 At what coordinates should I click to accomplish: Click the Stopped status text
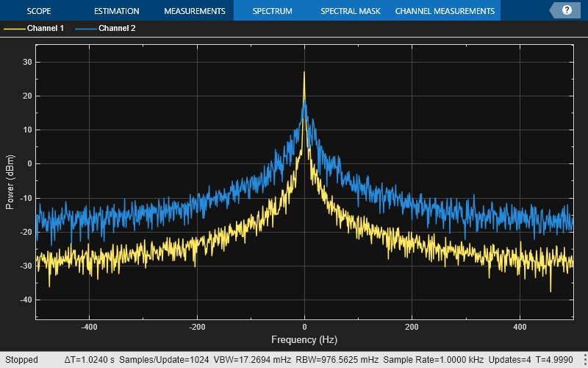point(21,360)
